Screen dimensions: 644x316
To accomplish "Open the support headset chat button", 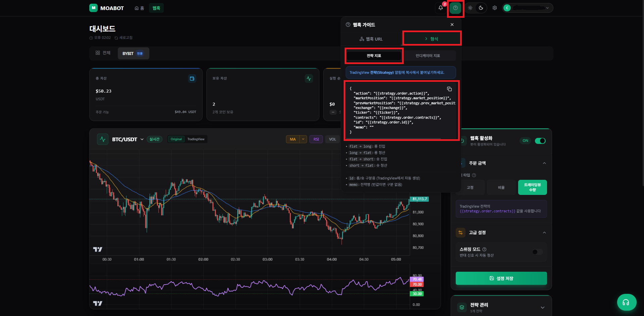I will click(627, 302).
